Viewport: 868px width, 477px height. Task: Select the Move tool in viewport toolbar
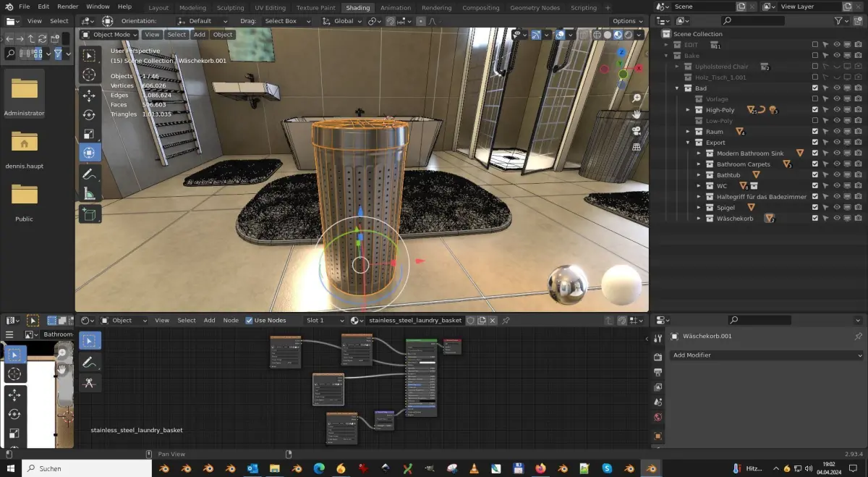coord(90,96)
